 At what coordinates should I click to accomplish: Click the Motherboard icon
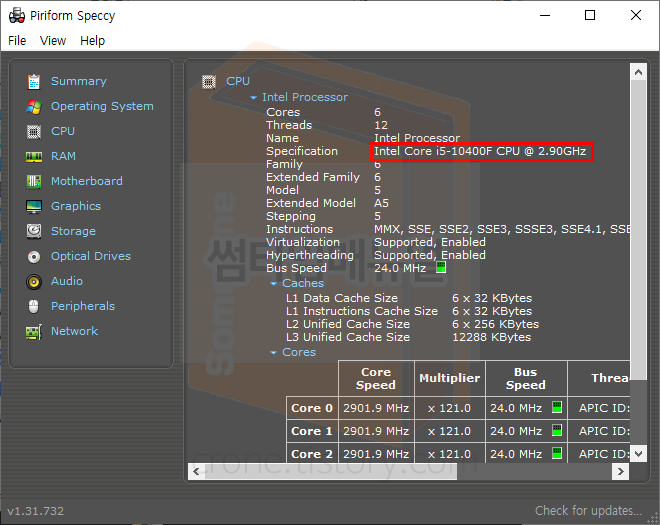(x=34, y=181)
